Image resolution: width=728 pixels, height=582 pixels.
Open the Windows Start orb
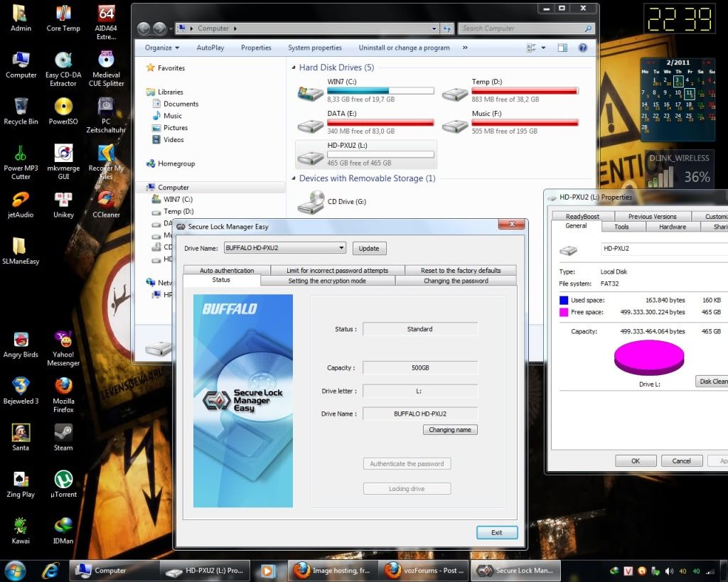pos(16,571)
